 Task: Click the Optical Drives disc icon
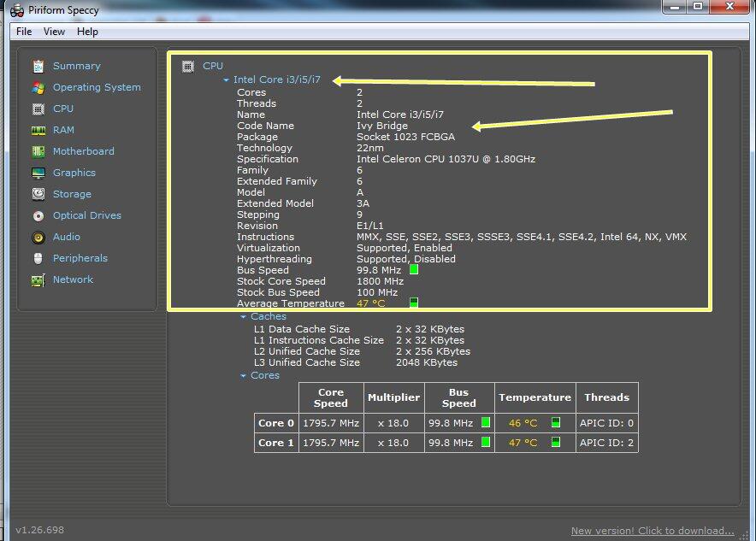(38, 216)
